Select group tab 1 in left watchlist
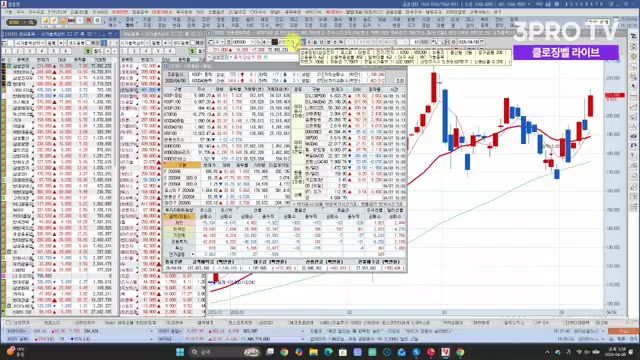 (x=6, y=51)
